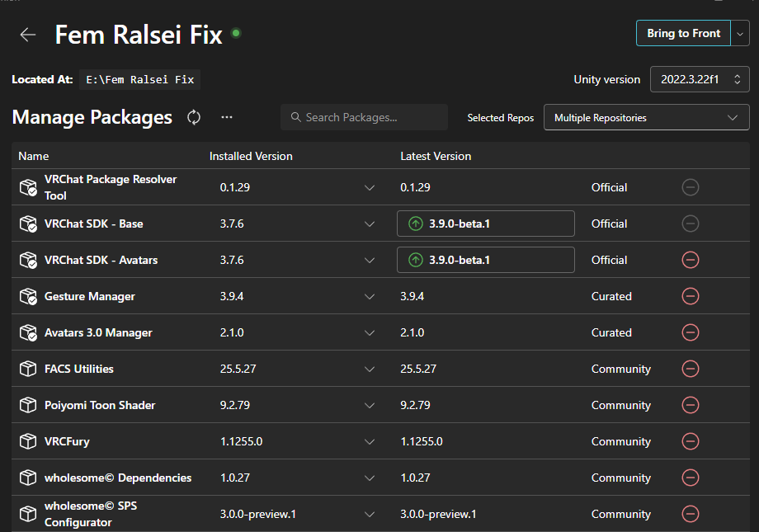Click the VRChat Package Resolver Tool package icon

click(28, 187)
